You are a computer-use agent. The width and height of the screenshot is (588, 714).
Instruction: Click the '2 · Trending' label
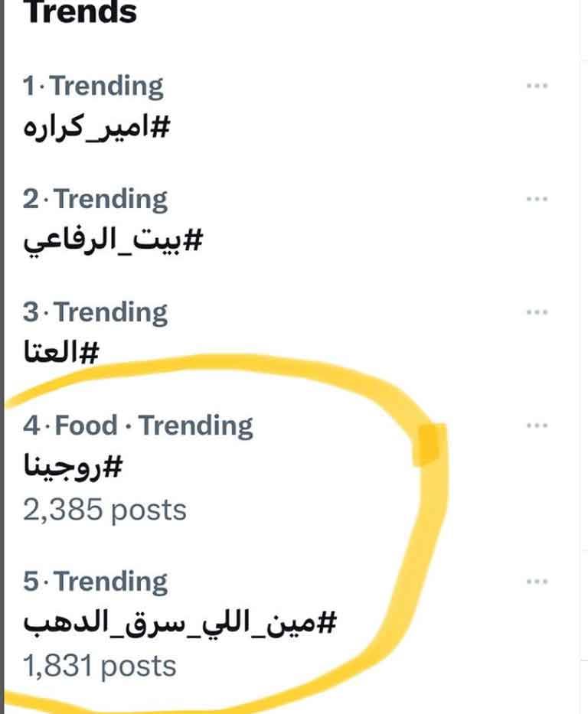95,199
